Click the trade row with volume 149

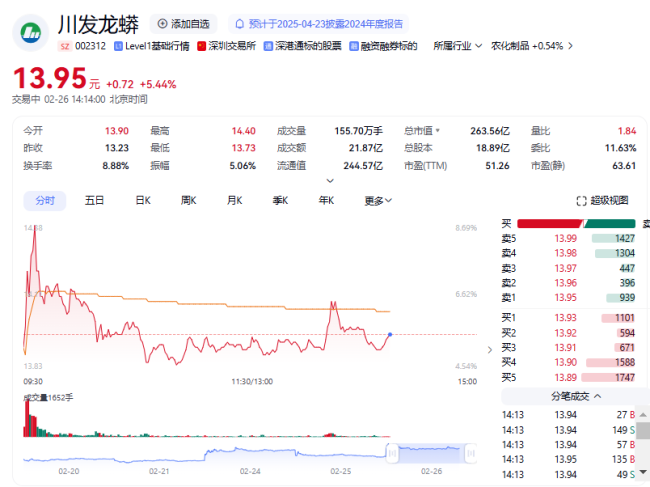(568, 430)
